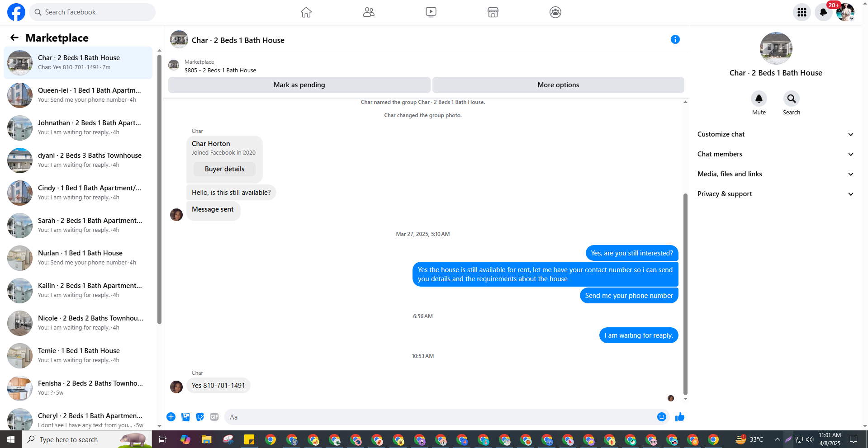Click the house thumbnail in chat header
The width and height of the screenshot is (868, 448).
[x=179, y=40]
